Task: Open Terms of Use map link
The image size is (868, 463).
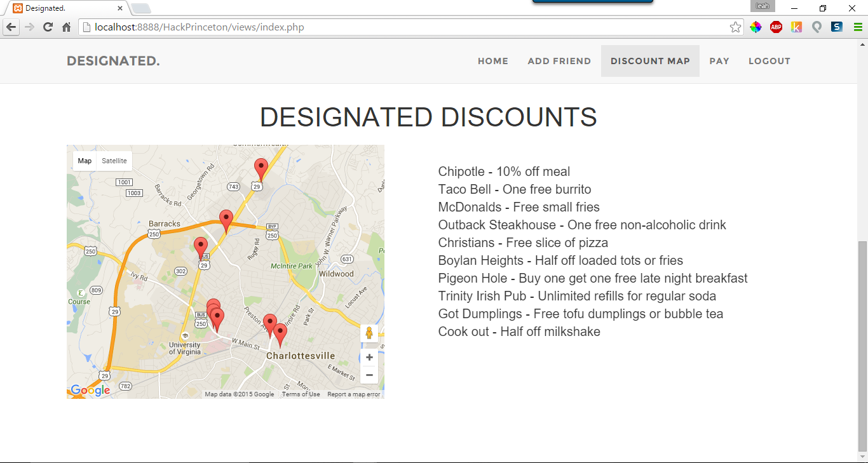Action: point(301,394)
